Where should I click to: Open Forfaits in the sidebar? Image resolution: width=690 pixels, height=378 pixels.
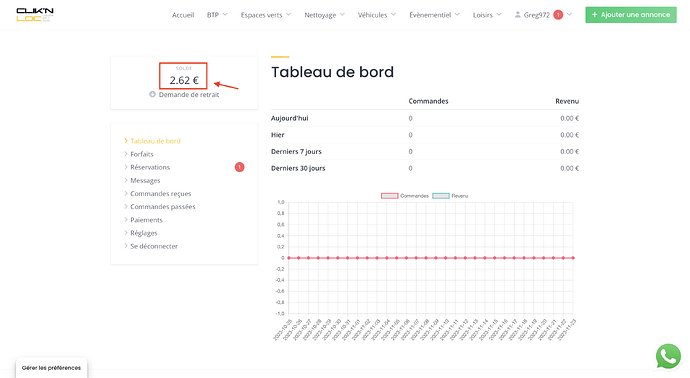click(x=142, y=154)
